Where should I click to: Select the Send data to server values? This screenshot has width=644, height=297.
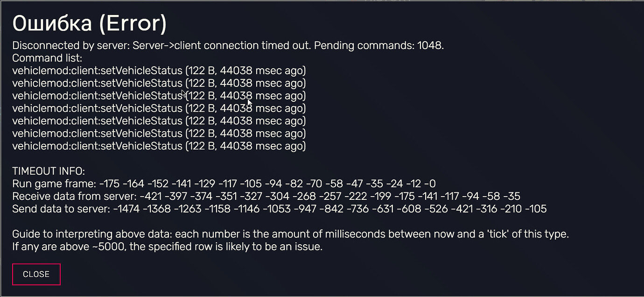pos(279,209)
